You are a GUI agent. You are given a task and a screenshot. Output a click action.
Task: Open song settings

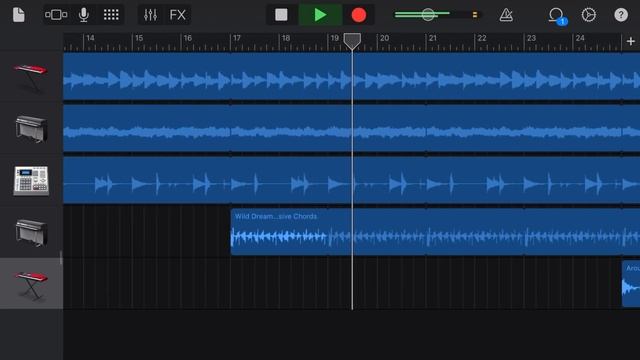pos(588,15)
